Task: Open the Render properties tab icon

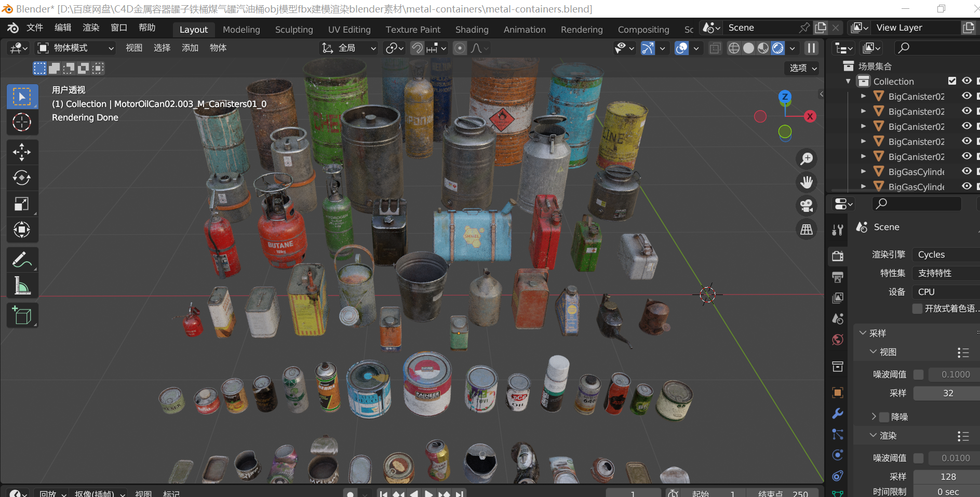Action: pyautogui.click(x=837, y=256)
